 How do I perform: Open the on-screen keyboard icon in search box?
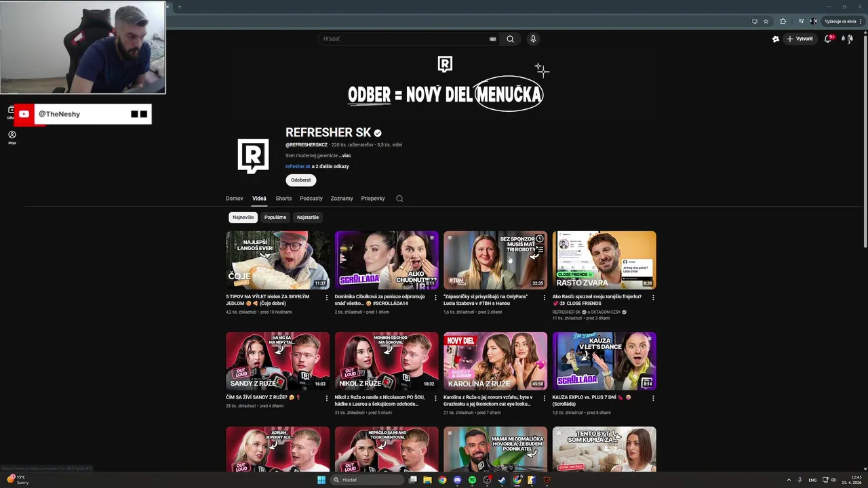[x=493, y=39]
